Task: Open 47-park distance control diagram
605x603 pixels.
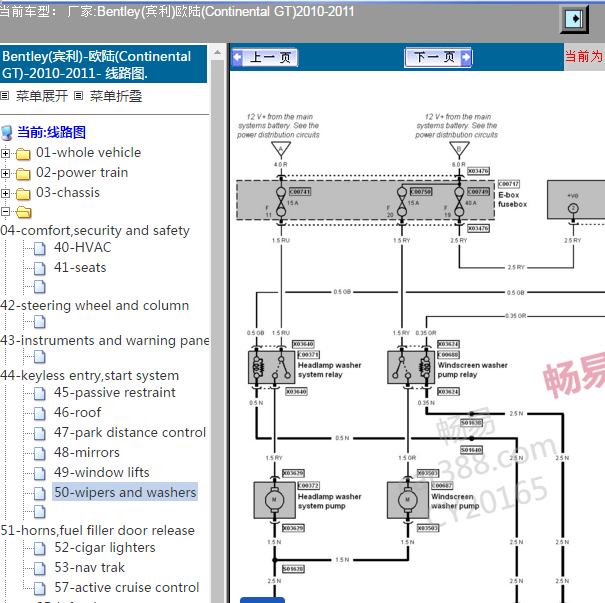Action: (x=130, y=432)
